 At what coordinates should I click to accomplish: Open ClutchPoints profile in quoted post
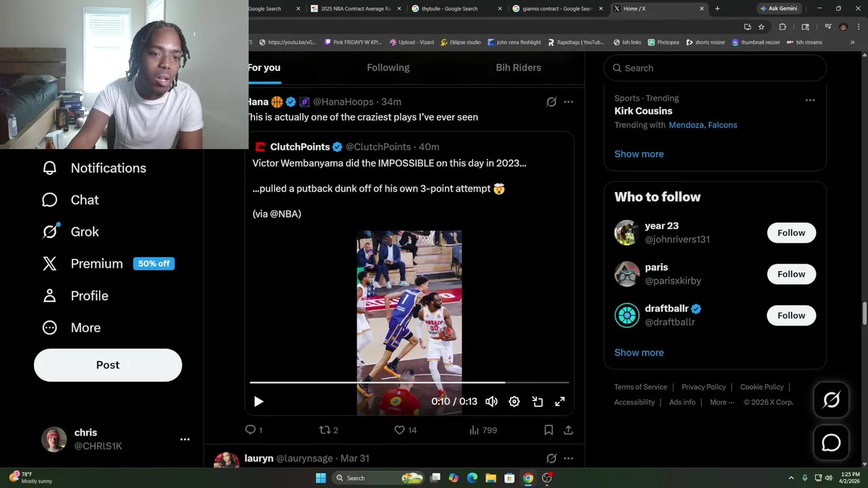coord(300,147)
